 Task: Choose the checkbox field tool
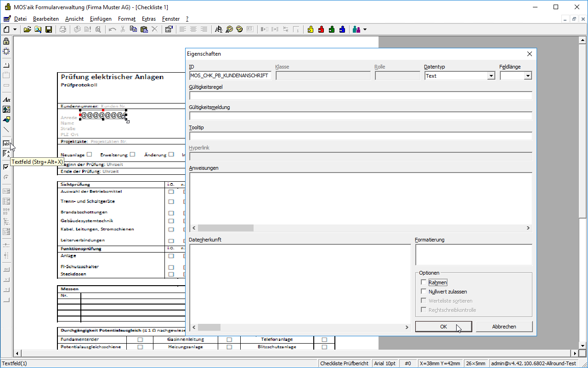6,167
